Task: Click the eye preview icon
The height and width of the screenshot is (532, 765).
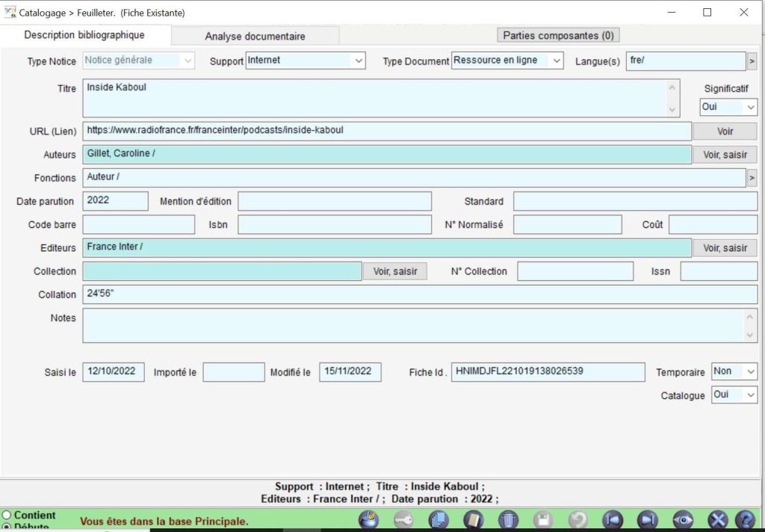Action: tap(683, 520)
